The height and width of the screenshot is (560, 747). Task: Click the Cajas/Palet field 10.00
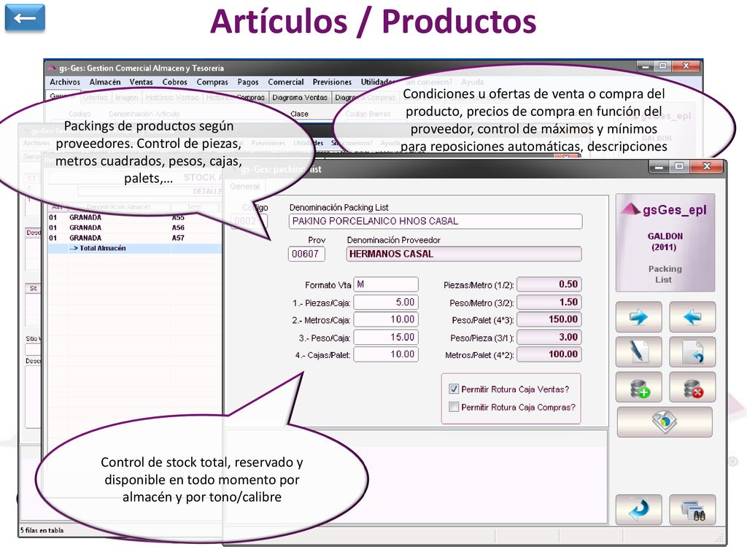coord(386,354)
